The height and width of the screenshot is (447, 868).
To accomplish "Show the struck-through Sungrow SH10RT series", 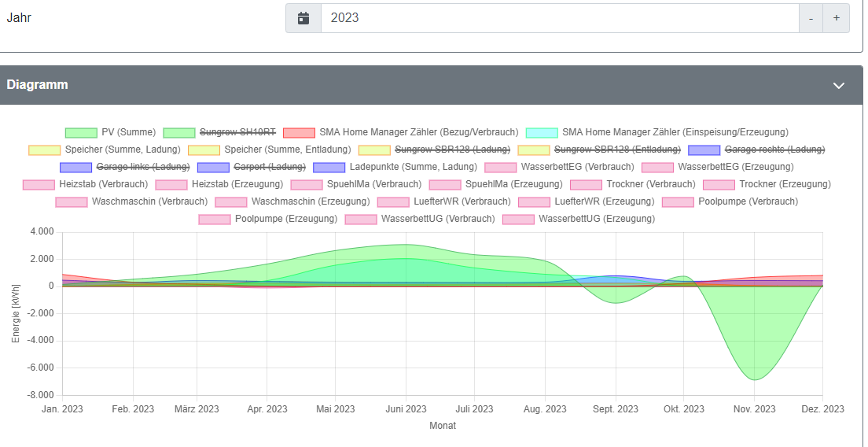I will pos(237,132).
